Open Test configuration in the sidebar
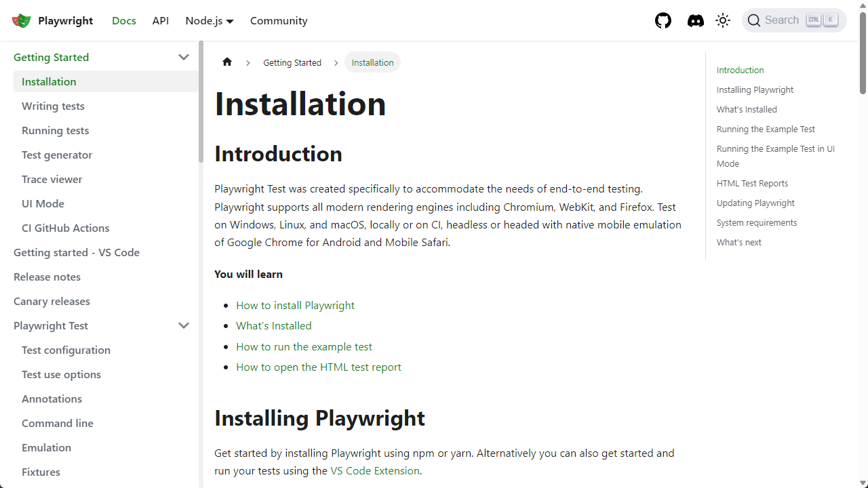 click(x=106, y=350)
